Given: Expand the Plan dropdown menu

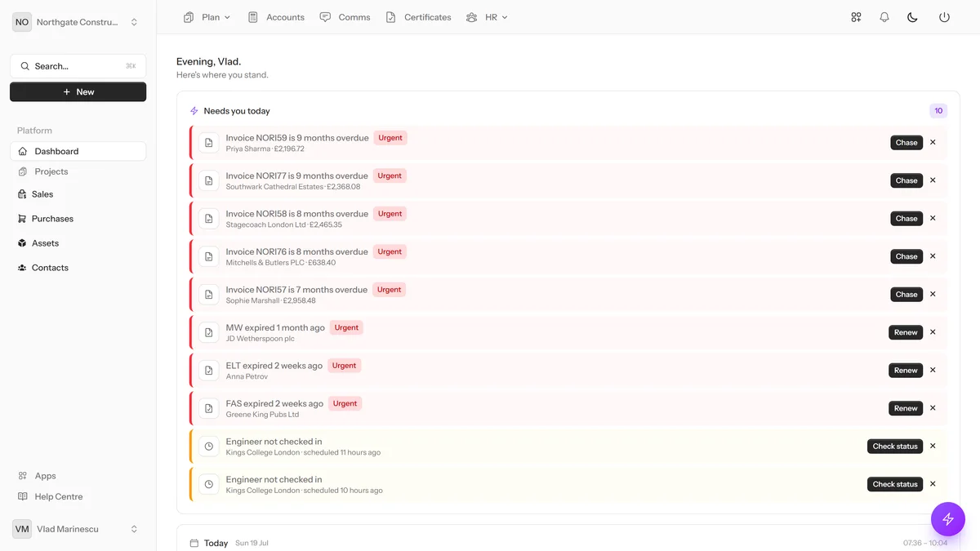Looking at the screenshot, I should click(x=207, y=17).
